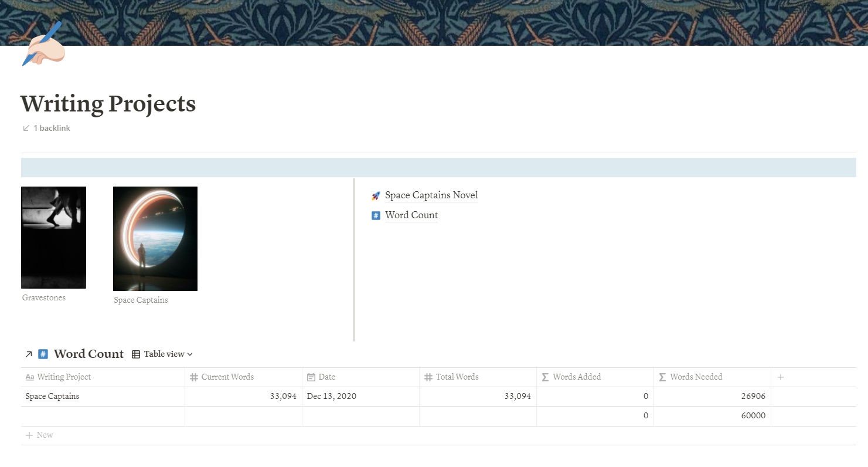This screenshot has width=868, height=467.
Task: Click the page cover image
Action: pos(434,22)
